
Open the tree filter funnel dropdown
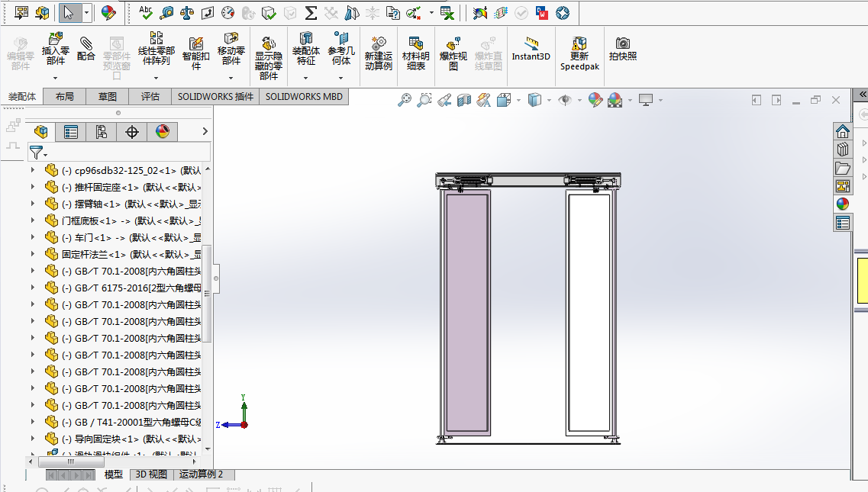coord(38,153)
